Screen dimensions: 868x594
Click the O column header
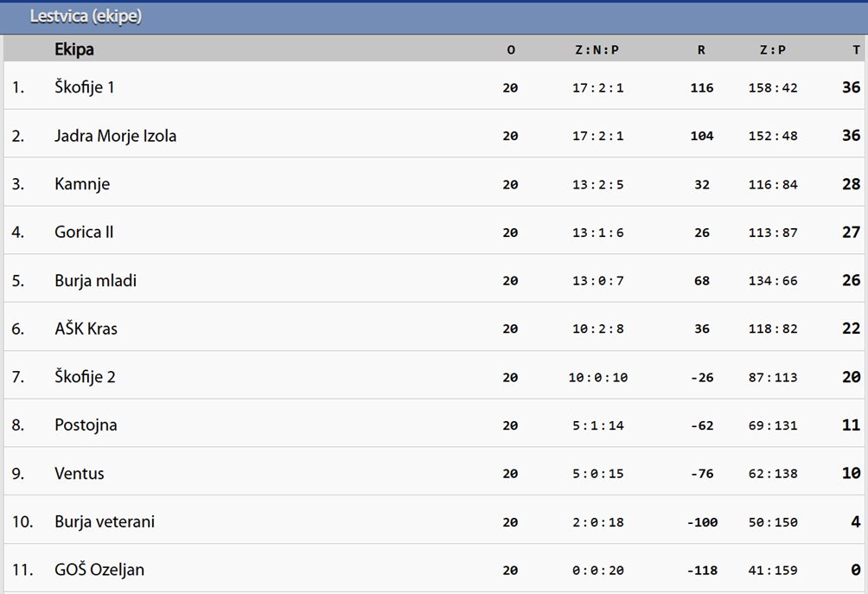click(510, 50)
